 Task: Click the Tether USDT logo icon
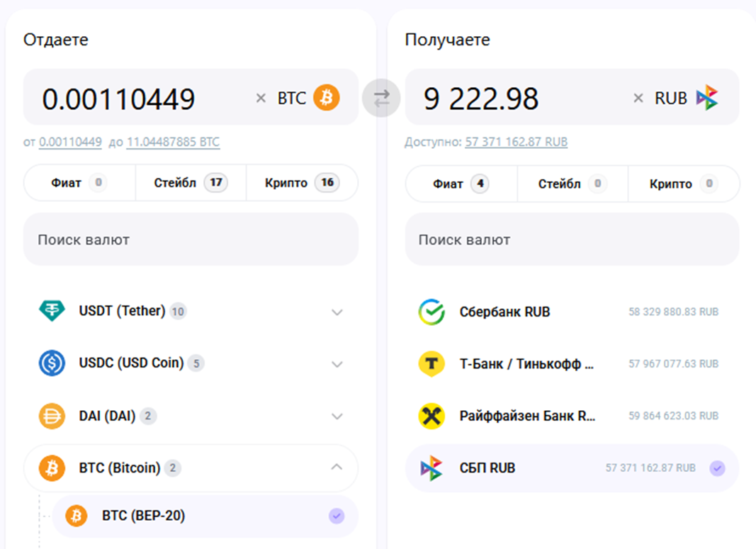pos(51,311)
